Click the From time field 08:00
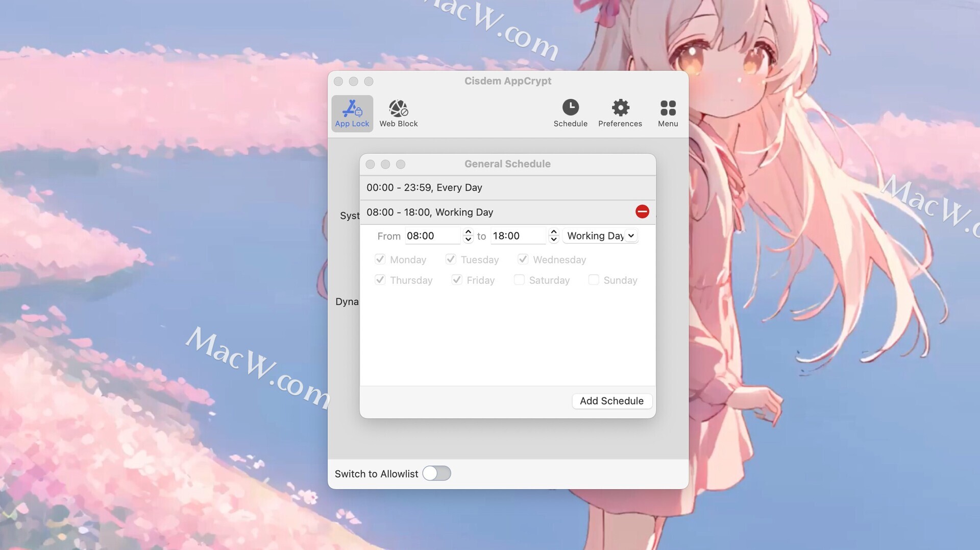Image resolution: width=980 pixels, height=550 pixels. pyautogui.click(x=433, y=236)
